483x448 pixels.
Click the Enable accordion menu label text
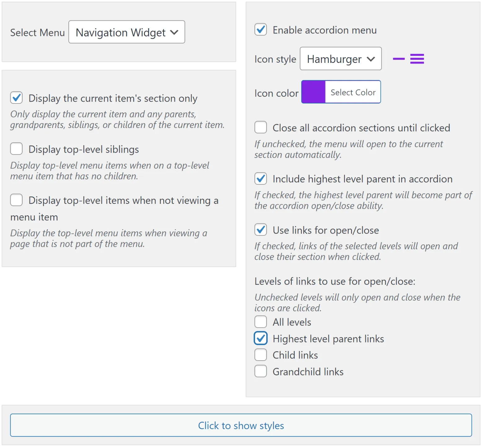324,30
